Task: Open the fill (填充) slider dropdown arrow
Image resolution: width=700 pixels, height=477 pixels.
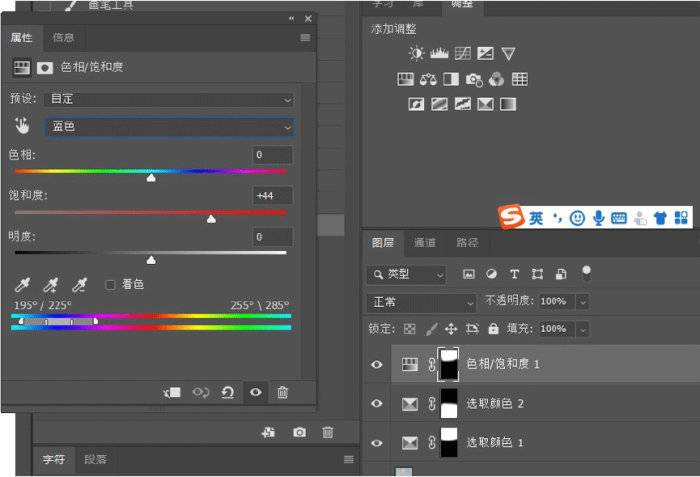Action: coord(583,330)
